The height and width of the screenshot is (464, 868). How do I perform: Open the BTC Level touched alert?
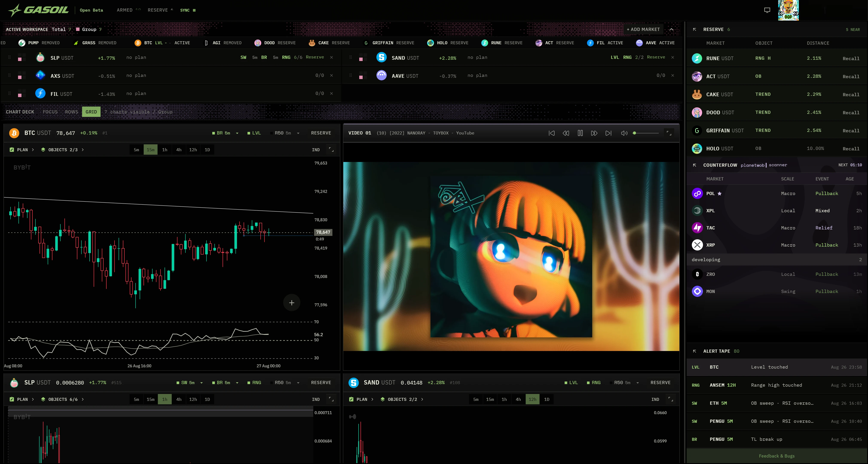(776, 367)
